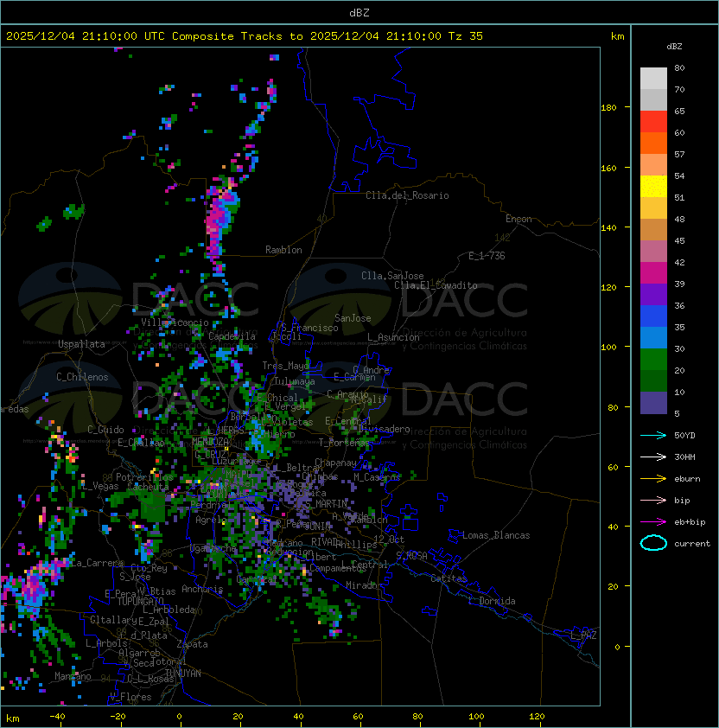The image size is (719, 728).
Task: Click the Zapata place label
Action: tap(192, 644)
